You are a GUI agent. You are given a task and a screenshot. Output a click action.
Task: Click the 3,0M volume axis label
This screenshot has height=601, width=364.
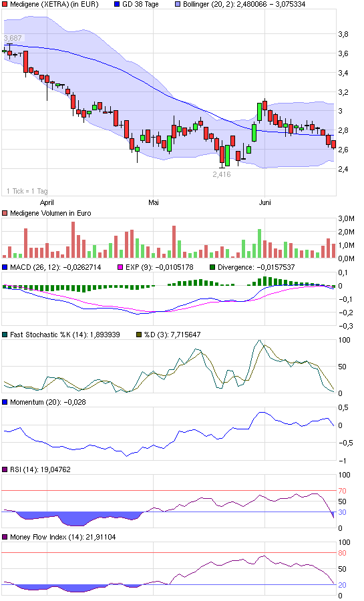(347, 218)
